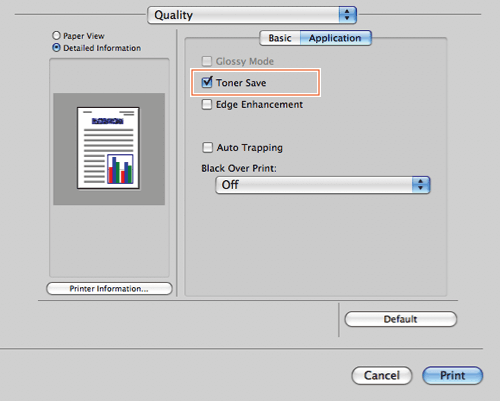Open the Quality panel dropdown

point(252,15)
